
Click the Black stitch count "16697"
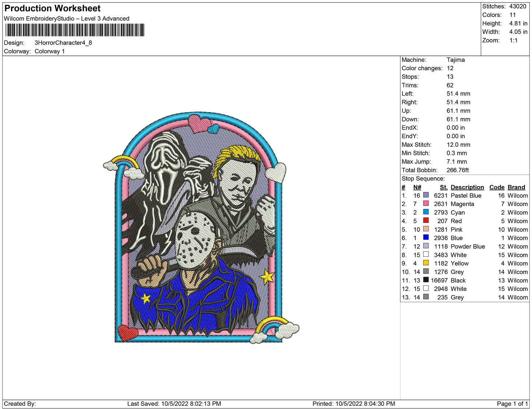tap(439, 280)
